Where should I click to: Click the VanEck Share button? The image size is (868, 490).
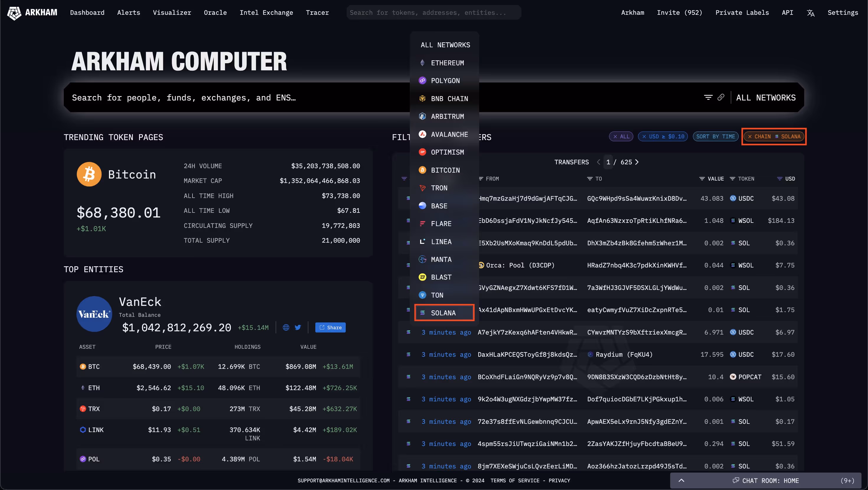point(330,327)
